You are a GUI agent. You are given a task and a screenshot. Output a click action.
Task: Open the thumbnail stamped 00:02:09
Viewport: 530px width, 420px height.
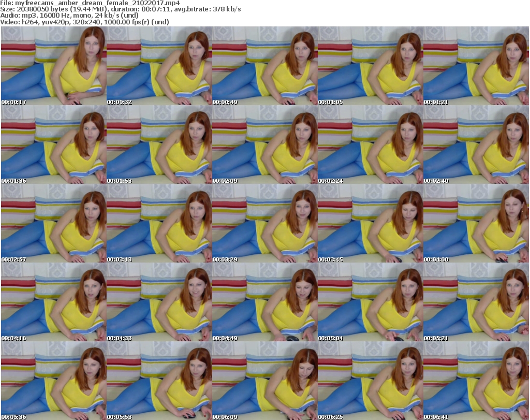point(264,144)
